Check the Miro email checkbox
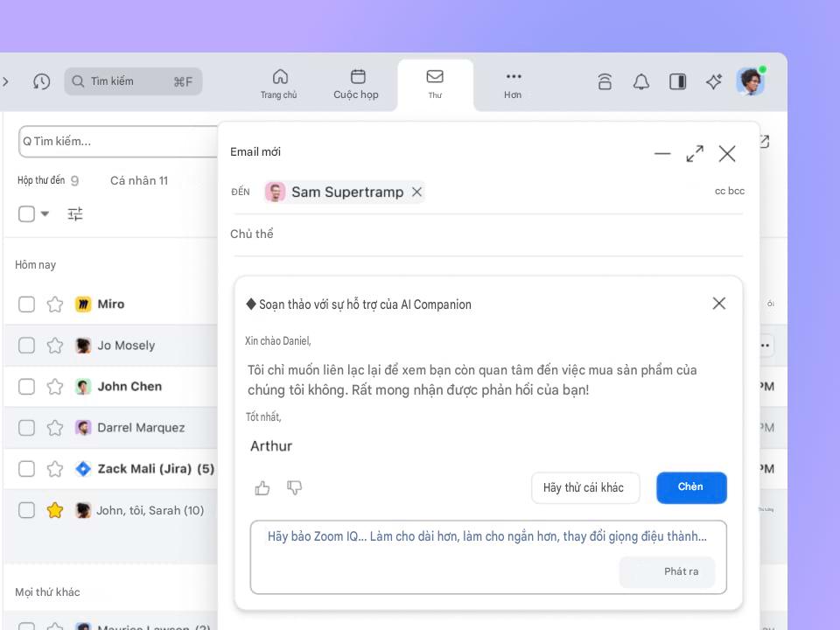 click(x=26, y=304)
